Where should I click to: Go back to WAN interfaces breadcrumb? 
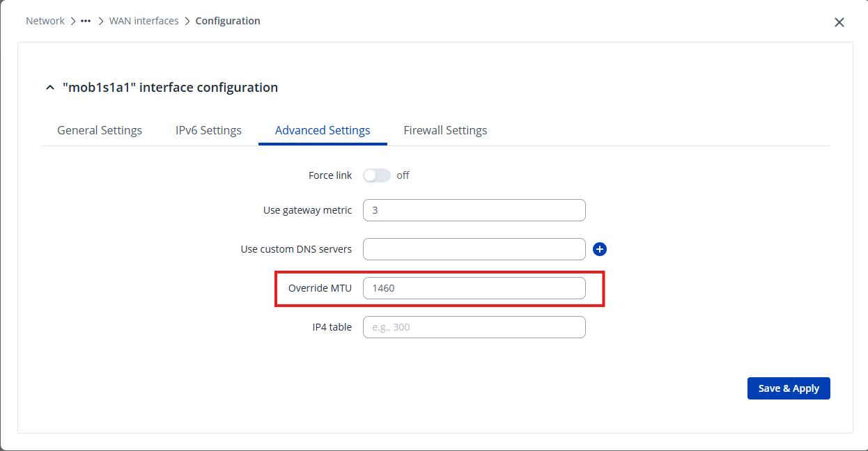[144, 21]
